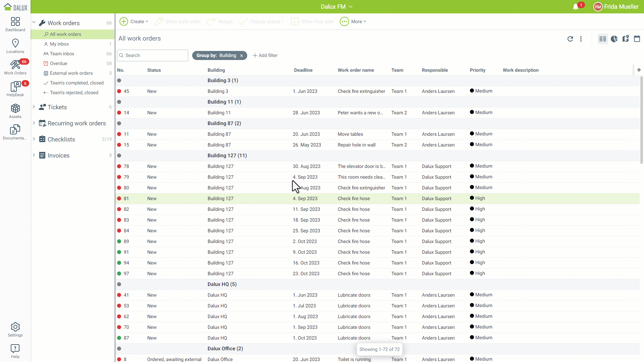Switch to calendar view icon

coord(637,39)
